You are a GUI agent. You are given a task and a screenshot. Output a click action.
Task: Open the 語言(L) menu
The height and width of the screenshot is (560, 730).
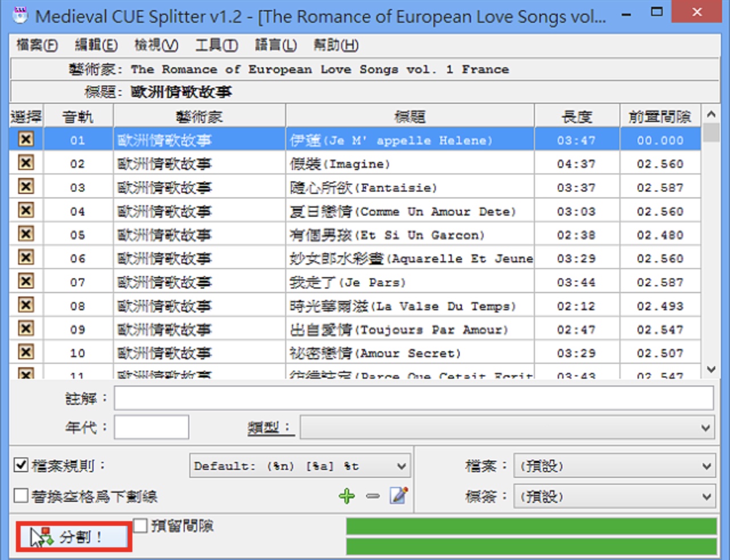[275, 45]
